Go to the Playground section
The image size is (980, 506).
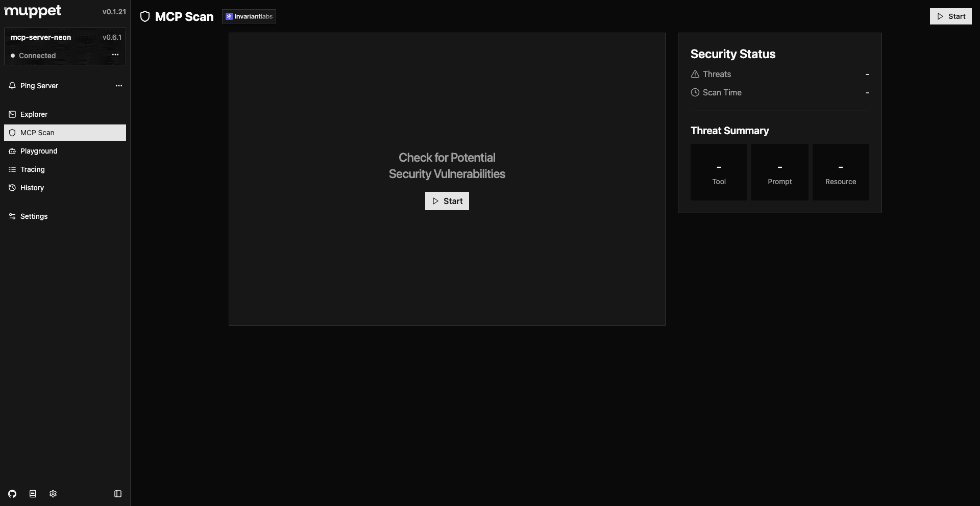click(39, 151)
